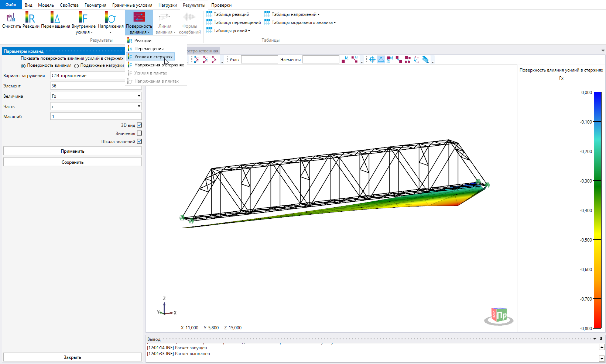Show Перемещения results in ribbon
The image size is (606, 364).
pyautogui.click(x=55, y=20)
